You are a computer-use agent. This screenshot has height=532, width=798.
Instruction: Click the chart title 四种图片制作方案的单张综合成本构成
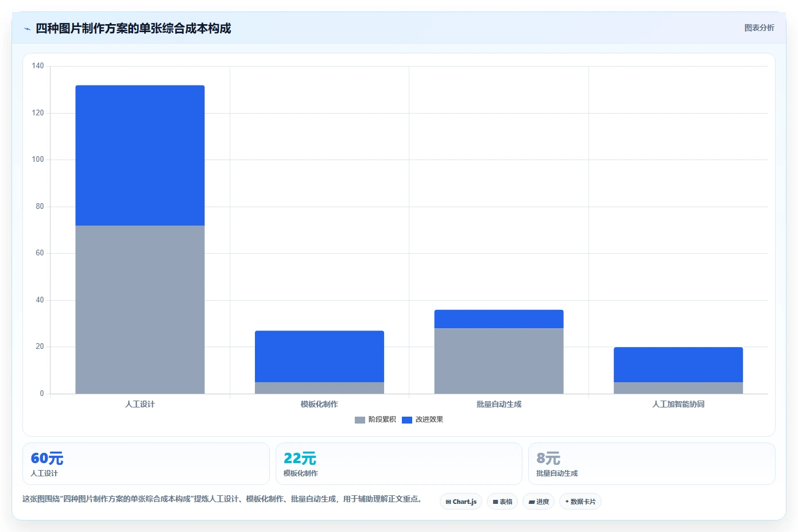coord(133,29)
